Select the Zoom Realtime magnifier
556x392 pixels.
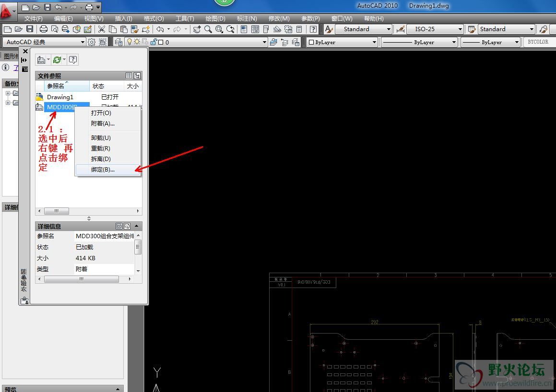(x=208, y=29)
